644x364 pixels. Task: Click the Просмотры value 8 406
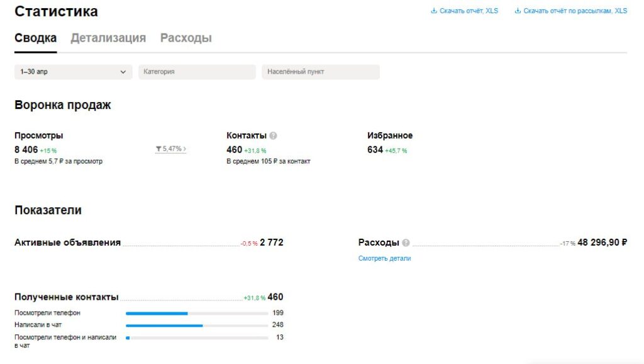click(x=26, y=150)
